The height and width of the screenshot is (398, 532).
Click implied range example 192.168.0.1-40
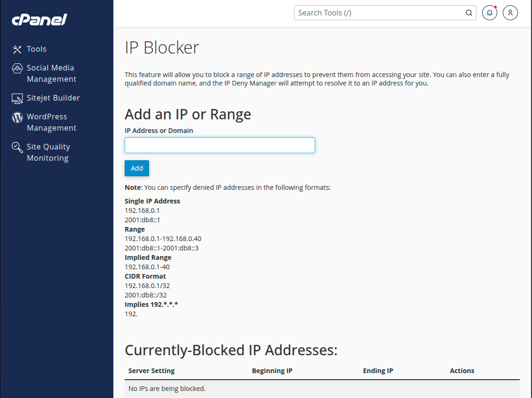click(x=147, y=267)
